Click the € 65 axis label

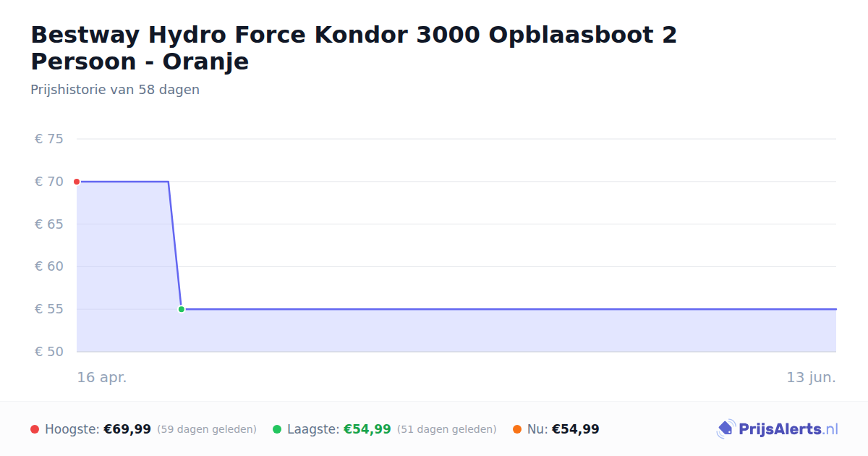[49, 224]
